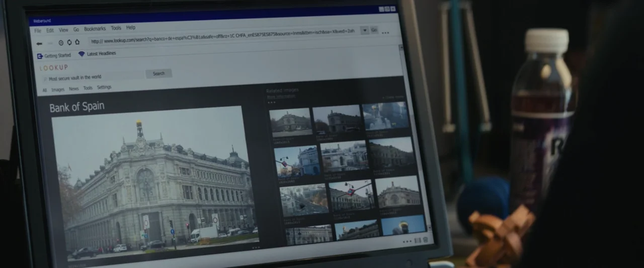Go to the home page via the house icon
644x268 pixels.
77,42
